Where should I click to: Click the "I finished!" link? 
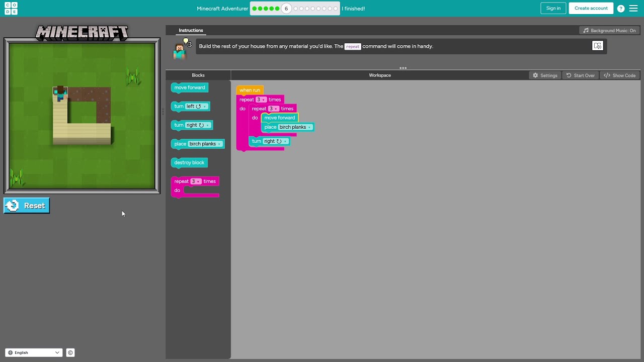coord(353,9)
